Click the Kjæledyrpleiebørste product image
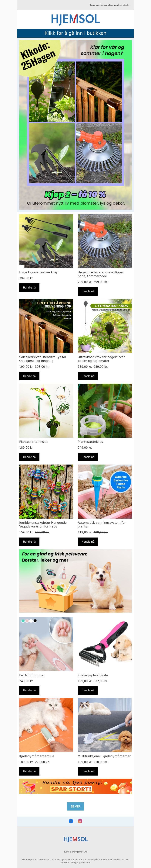This screenshot has width=151, height=868. (105, 644)
